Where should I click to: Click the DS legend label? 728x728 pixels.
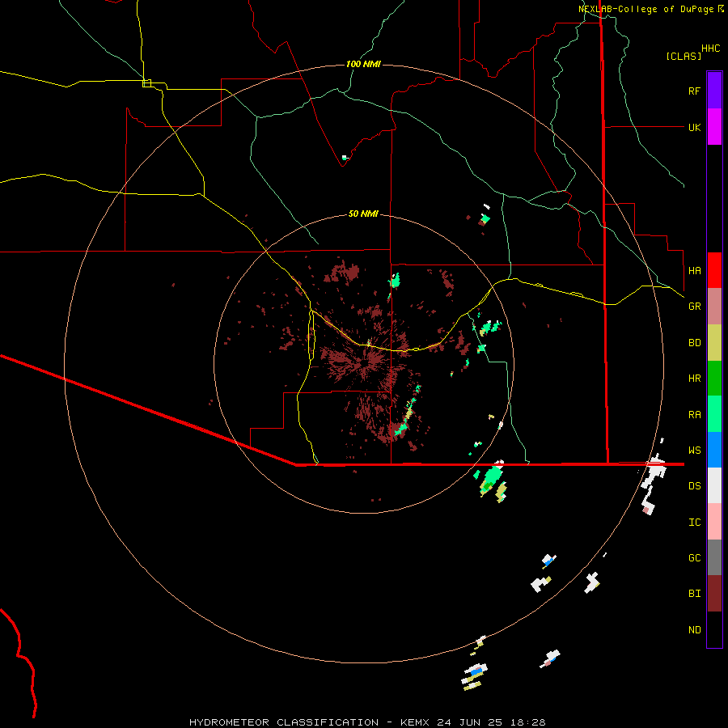[694, 486]
